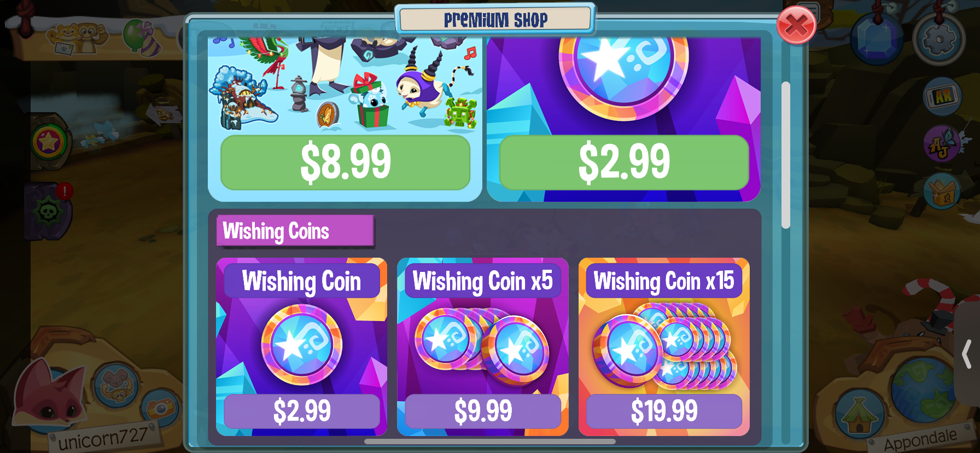Tap the $9.99 price button

tap(483, 411)
